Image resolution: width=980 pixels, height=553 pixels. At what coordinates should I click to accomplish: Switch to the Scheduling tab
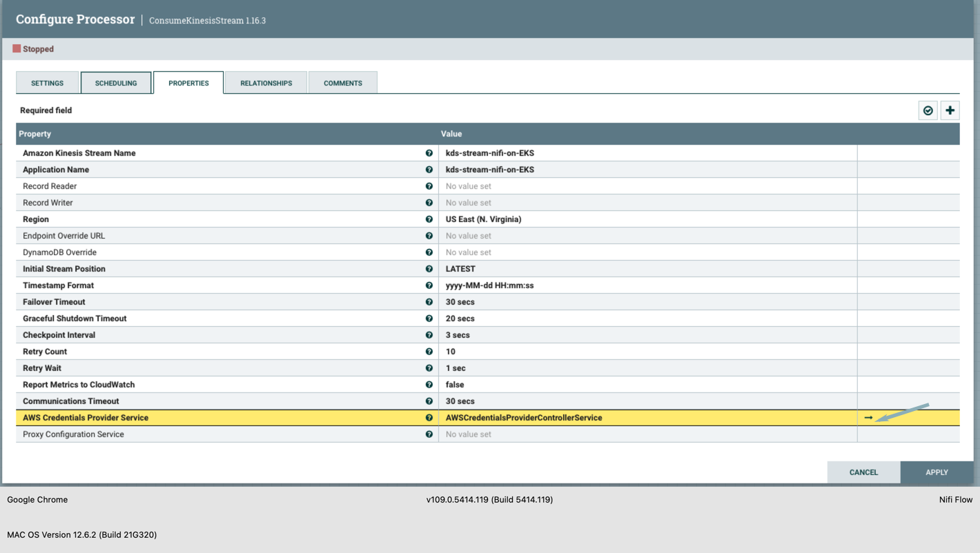click(116, 83)
